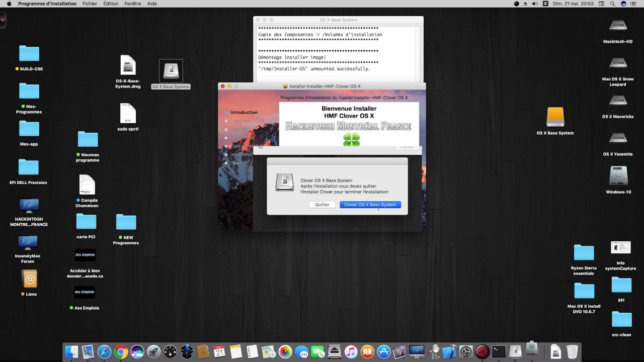The height and width of the screenshot is (362, 644).
Task: Click the Clover OS X Base System button
Action: pyautogui.click(x=370, y=205)
